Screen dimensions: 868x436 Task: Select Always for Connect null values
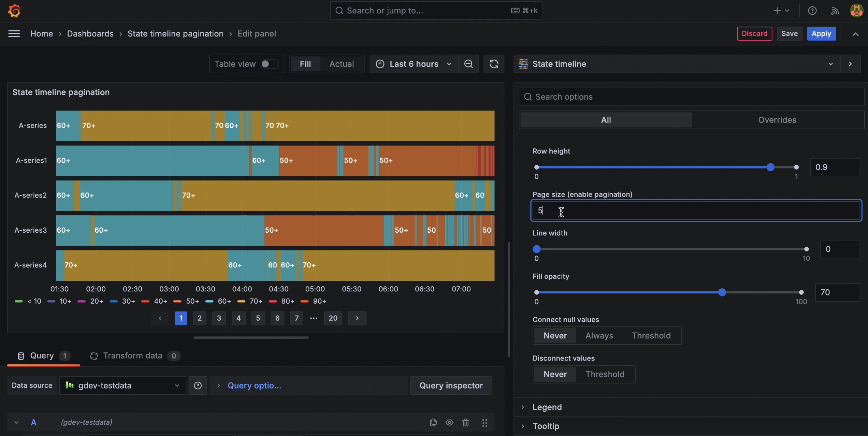click(x=599, y=336)
